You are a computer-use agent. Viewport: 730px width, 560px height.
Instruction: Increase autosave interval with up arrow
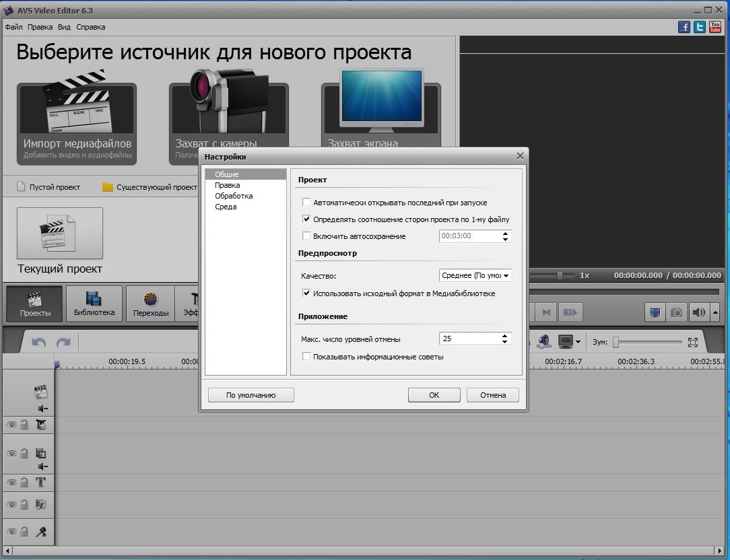pyautogui.click(x=506, y=233)
